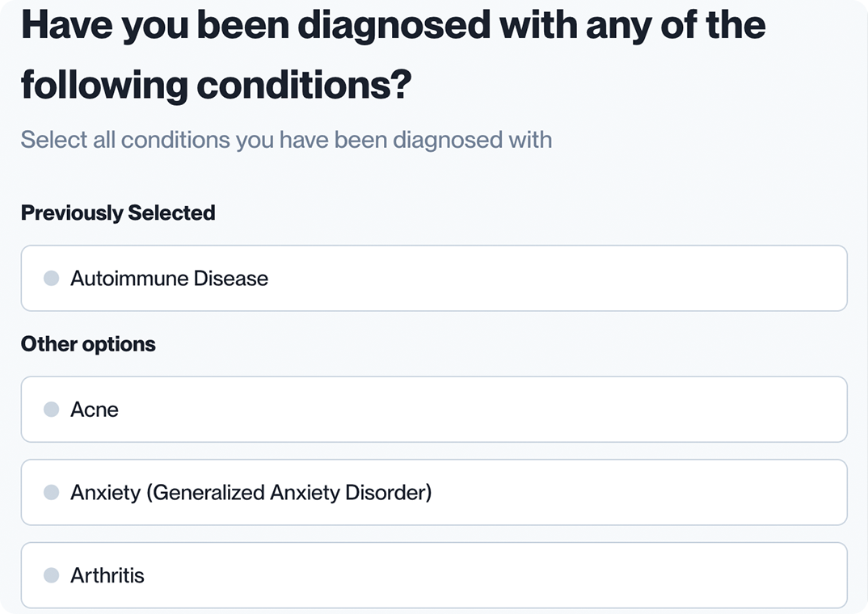This screenshot has width=868, height=614.
Task: Click the "Autoimmune Disease" label text
Action: [x=169, y=279]
